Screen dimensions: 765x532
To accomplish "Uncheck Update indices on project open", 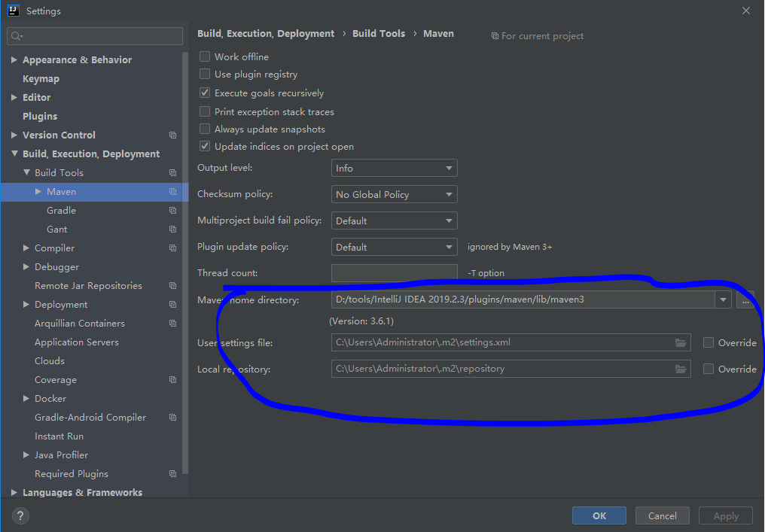I will click(205, 146).
